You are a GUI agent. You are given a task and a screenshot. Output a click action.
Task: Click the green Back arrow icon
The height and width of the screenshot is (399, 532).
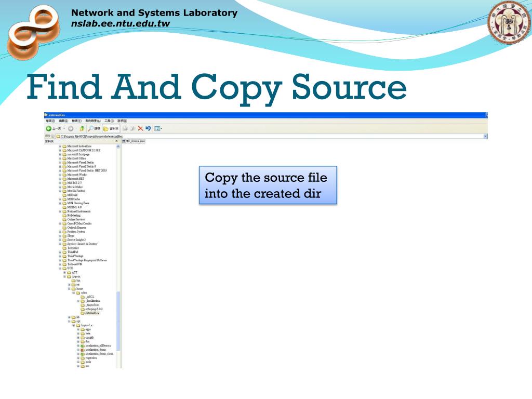48,129
